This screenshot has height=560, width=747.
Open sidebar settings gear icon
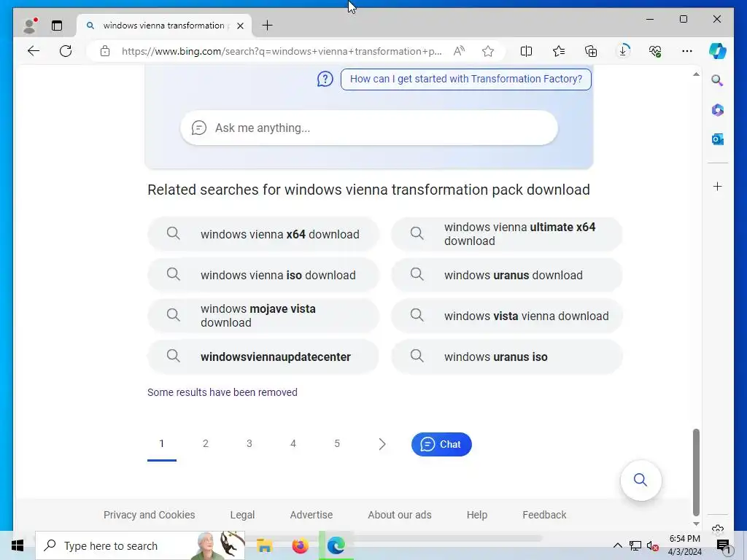pyautogui.click(x=718, y=529)
